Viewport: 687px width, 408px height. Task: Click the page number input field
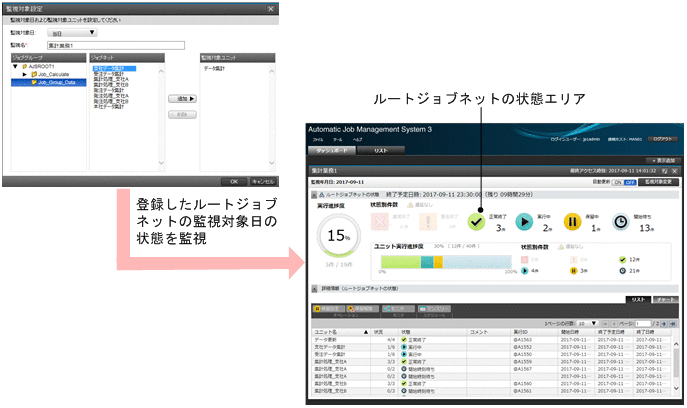pyautogui.click(x=643, y=323)
